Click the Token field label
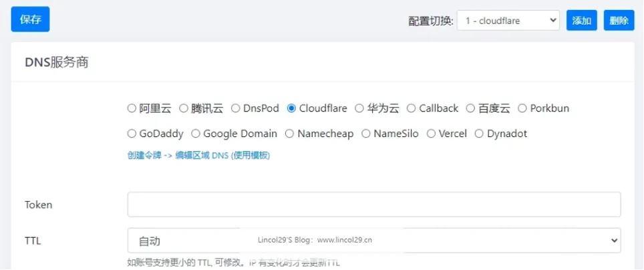The height and width of the screenshot is (270, 644). (x=39, y=205)
